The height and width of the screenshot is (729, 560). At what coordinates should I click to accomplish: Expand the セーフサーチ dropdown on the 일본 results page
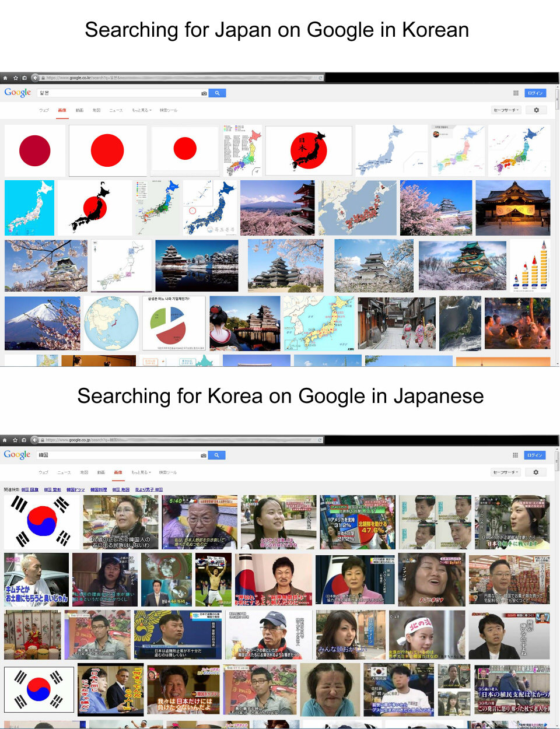(506, 110)
